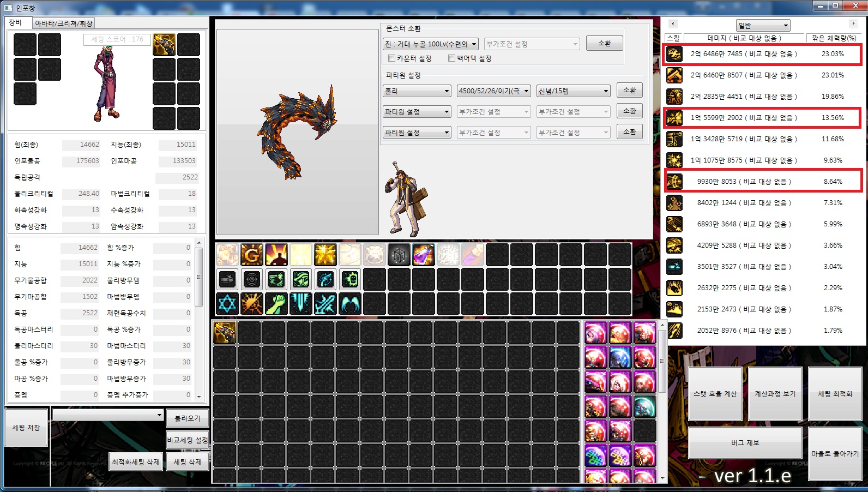The width and height of the screenshot is (868, 492).
Task: Open the 일반 mode dropdown
Action: [x=763, y=26]
